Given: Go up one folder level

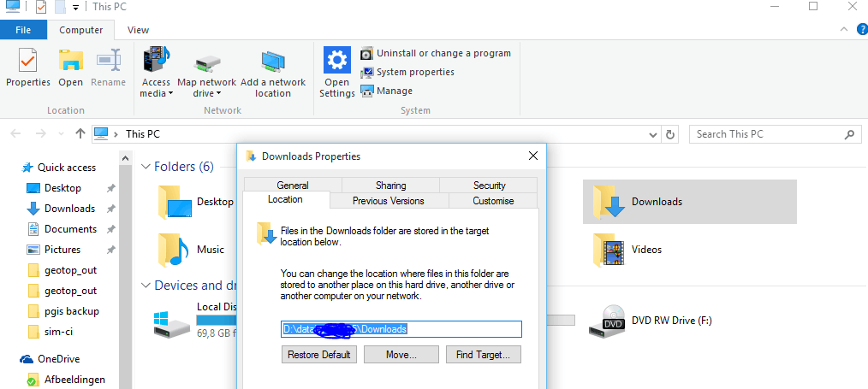Looking at the screenshot, I should coord(80,133).
